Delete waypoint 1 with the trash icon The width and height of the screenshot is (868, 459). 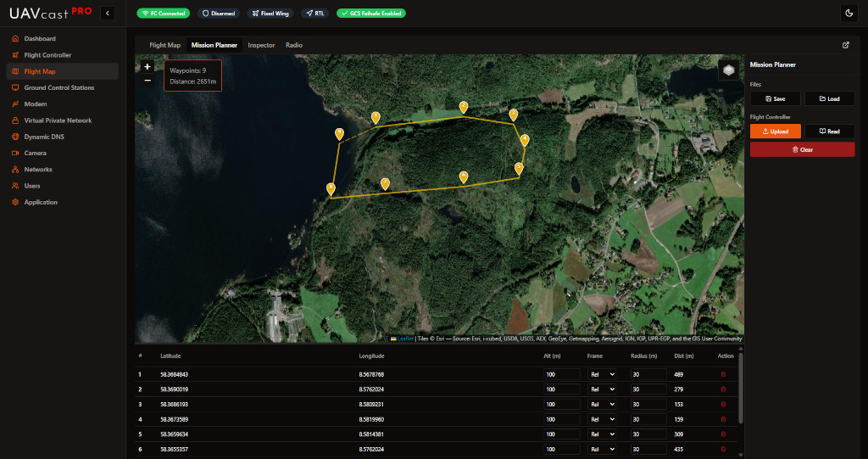723,374
